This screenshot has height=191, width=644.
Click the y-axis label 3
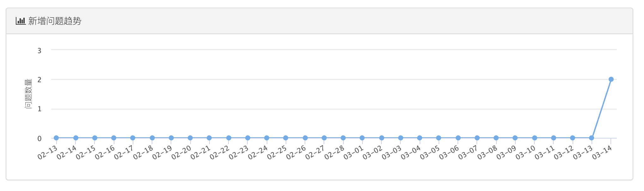coord(39,51)
